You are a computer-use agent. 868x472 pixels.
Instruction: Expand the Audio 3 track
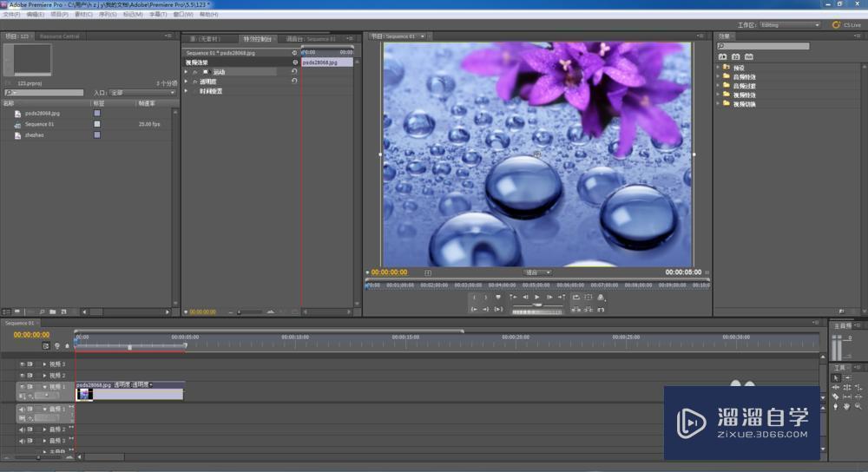click(44, 441)
